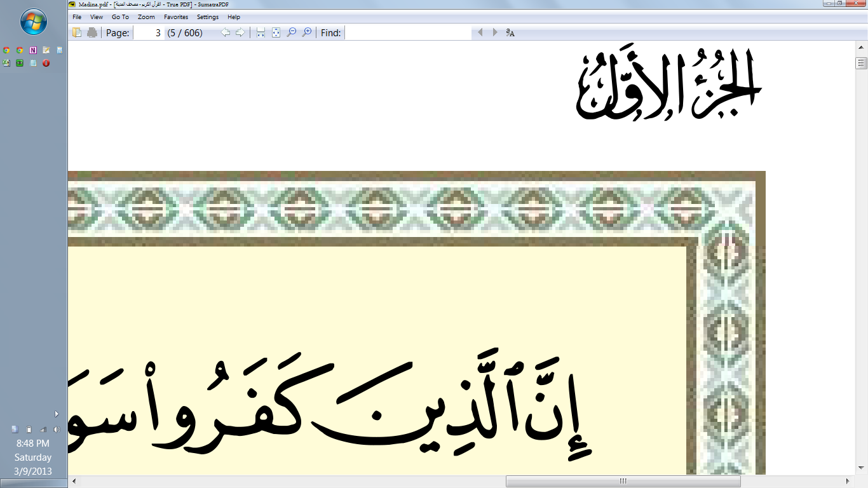Go to the previous page with the back arrow
The width and height of the screenshot is (868, 488).
click(225, 32)
